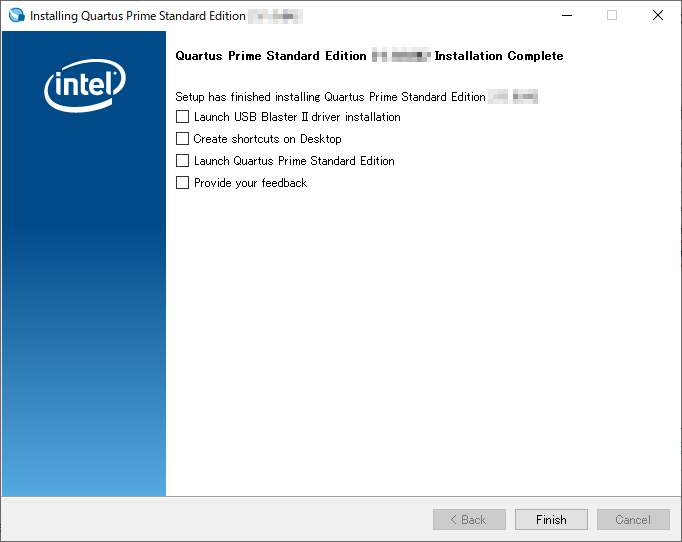
Task: Close the installer window with X
Action: click(x=657, y=16)
